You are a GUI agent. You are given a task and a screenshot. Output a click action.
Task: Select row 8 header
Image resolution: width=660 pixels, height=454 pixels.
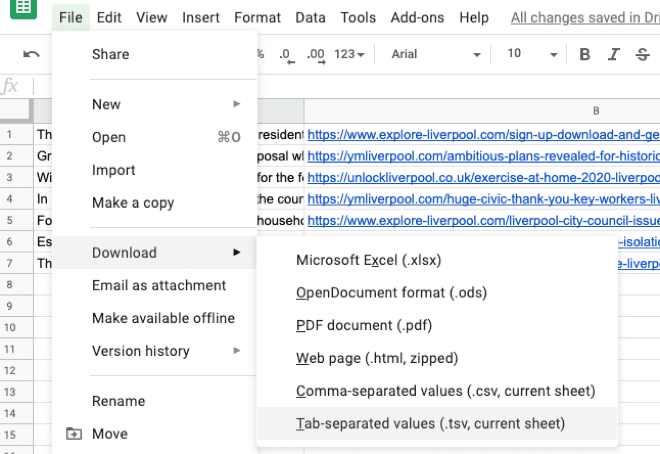tap(16, 284)
